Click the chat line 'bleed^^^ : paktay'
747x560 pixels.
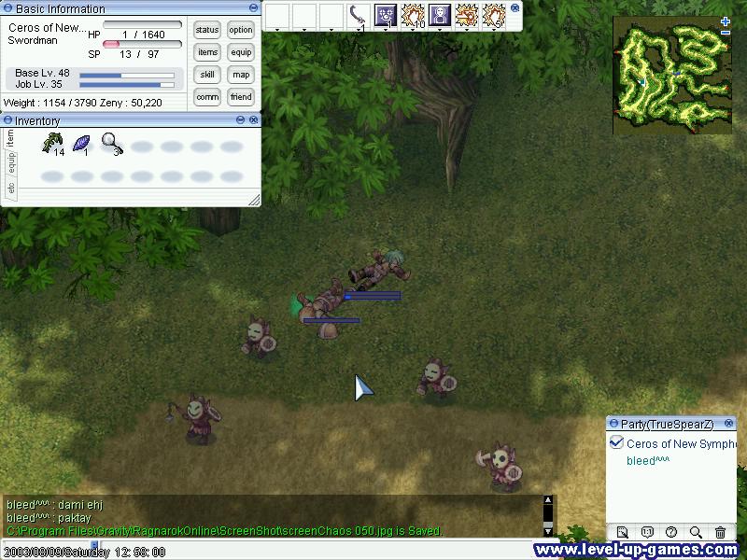coord(49,518)
